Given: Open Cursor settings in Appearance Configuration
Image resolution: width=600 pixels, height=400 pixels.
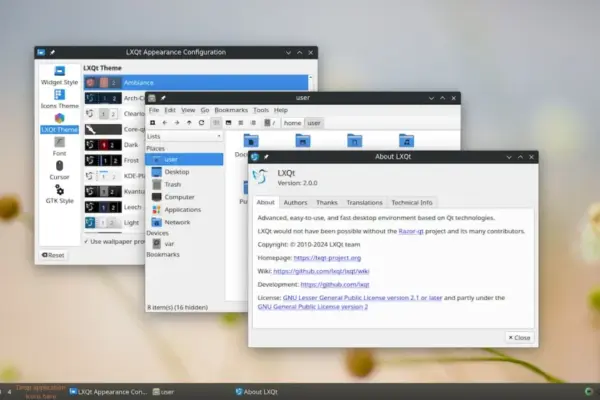Looking at the screenshot, I should click(59, 170).
